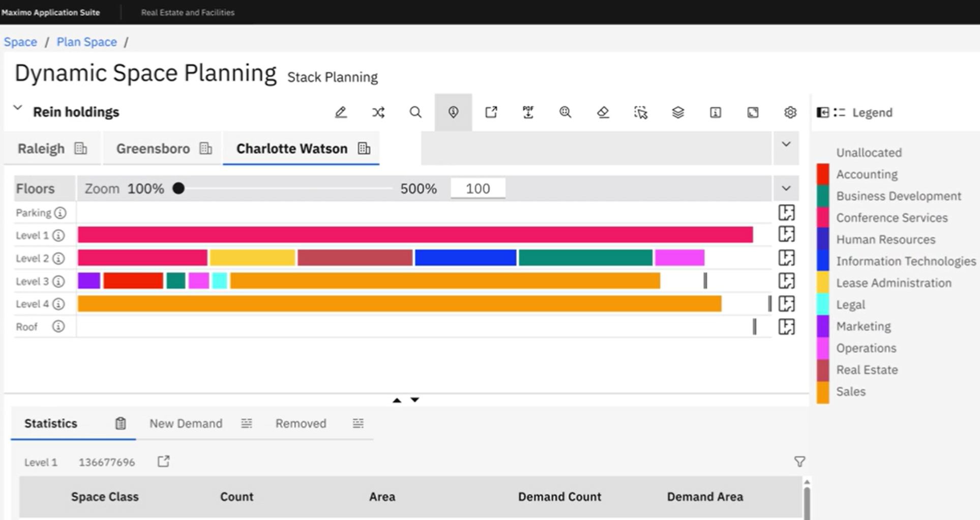Open the layers stack icon
The width and height of the screenshot is (980, 520).
678,112
